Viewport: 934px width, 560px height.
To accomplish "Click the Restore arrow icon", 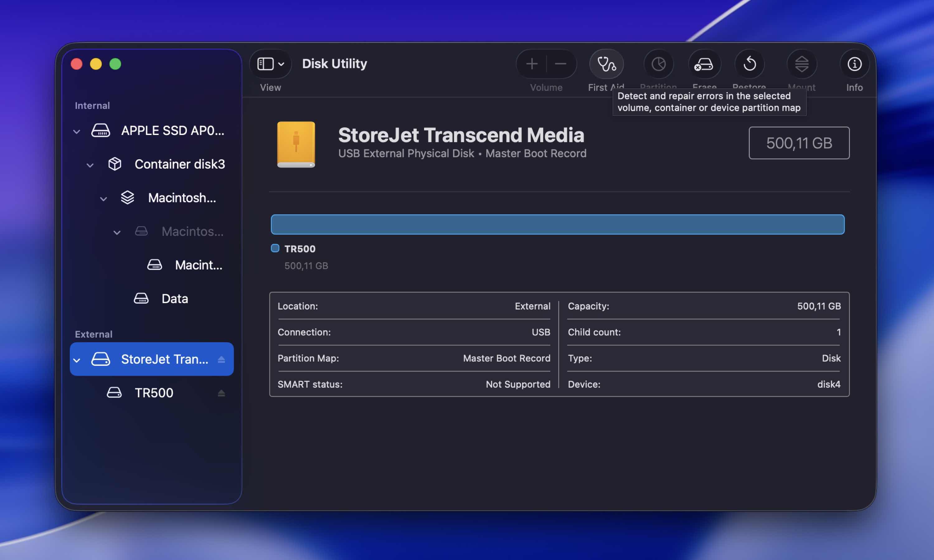I will [x=749, y=64].
